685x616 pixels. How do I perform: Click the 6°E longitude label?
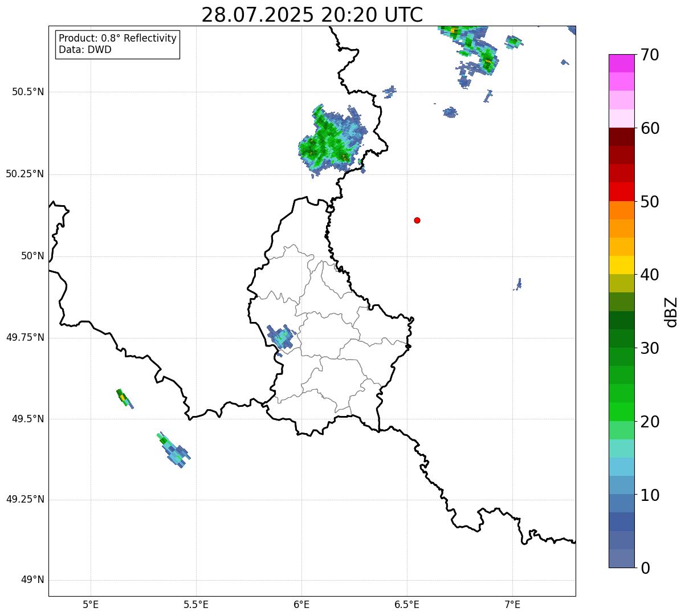tap(301, 604)
